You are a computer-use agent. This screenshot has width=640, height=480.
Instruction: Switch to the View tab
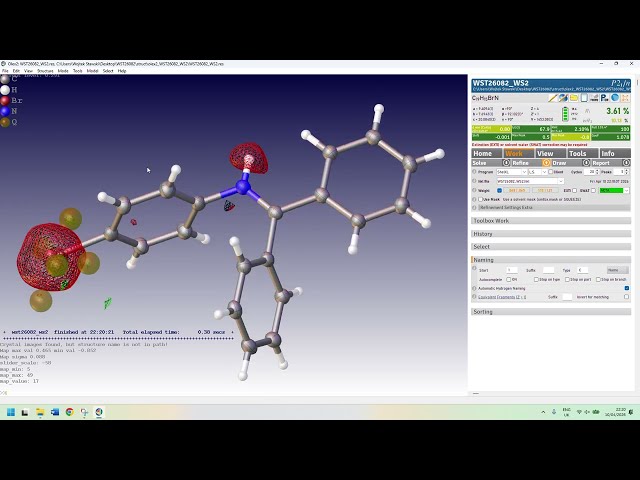pos(551,153)
